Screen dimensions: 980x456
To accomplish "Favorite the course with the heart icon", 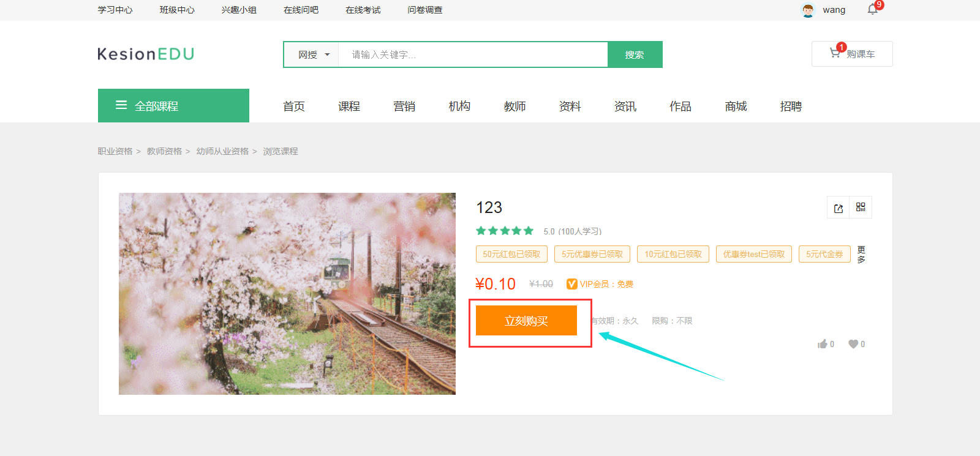I will [x=853, y=344].
